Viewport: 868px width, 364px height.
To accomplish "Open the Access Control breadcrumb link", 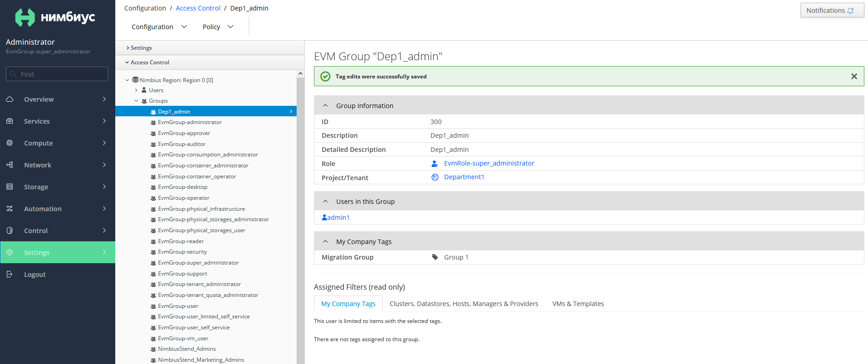I will [x=198, y=8].
